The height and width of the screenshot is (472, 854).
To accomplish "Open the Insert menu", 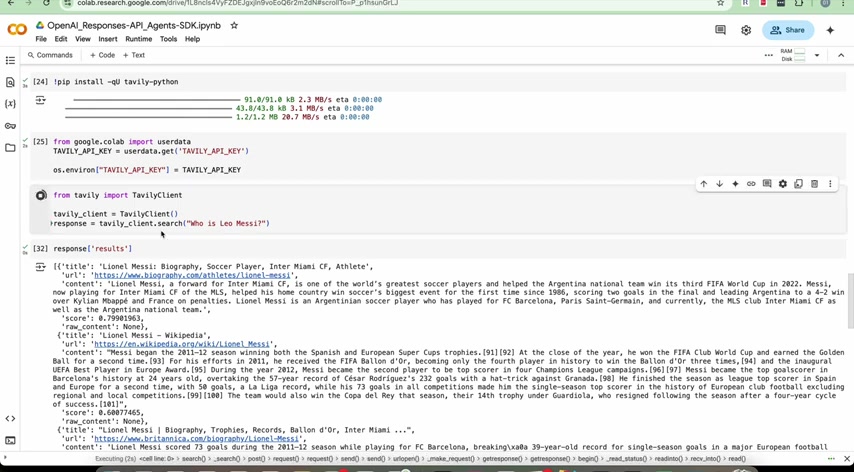I will 108,39.
